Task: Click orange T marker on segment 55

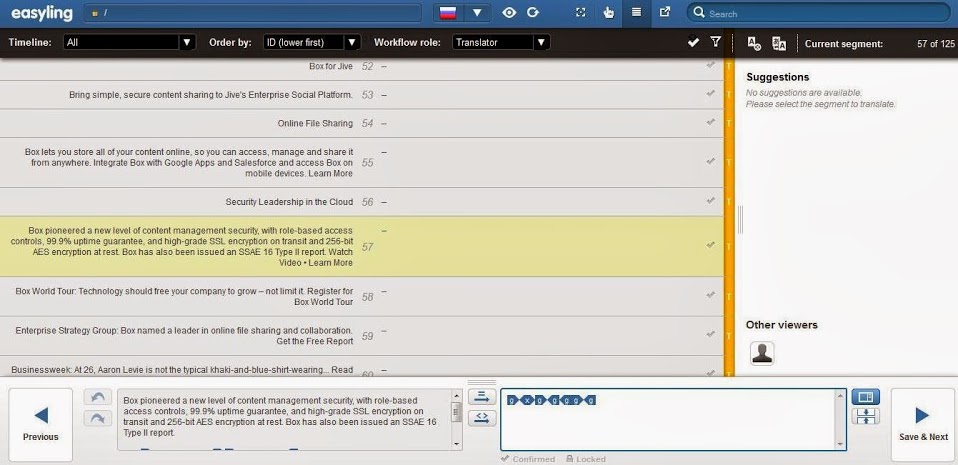Action: (729, 163)
